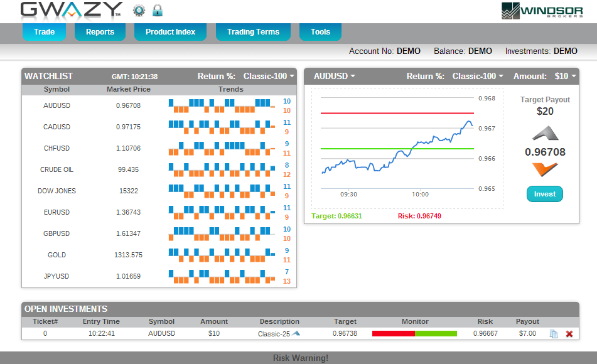Click the Risk Warning! footer text
Screen dimensions: 597x364
(x=300, y=358)
